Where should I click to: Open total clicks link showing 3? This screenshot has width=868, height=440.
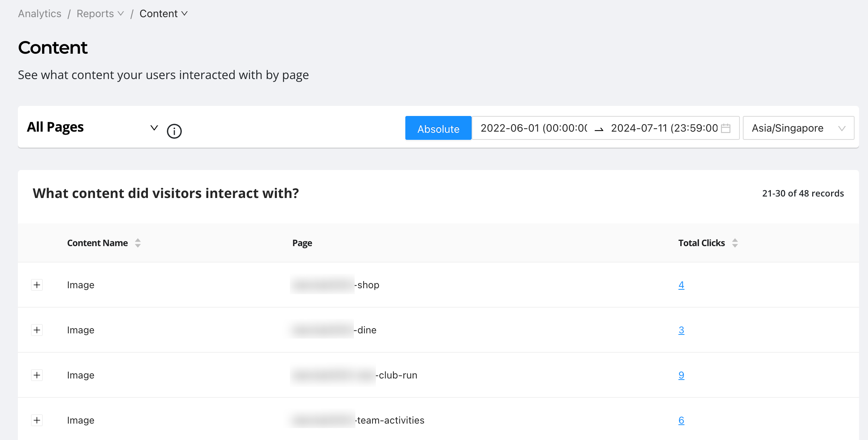pyautogui.click(x=681, y=330)
